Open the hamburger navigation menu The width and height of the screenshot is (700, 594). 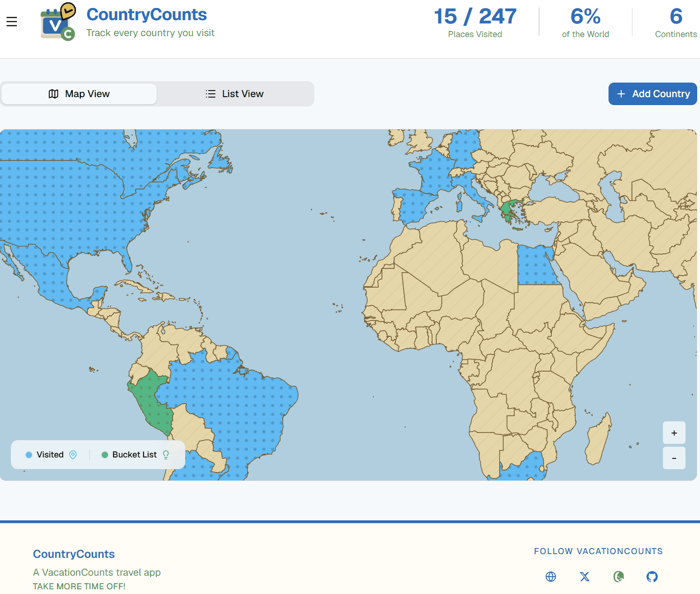pos(12,22)
